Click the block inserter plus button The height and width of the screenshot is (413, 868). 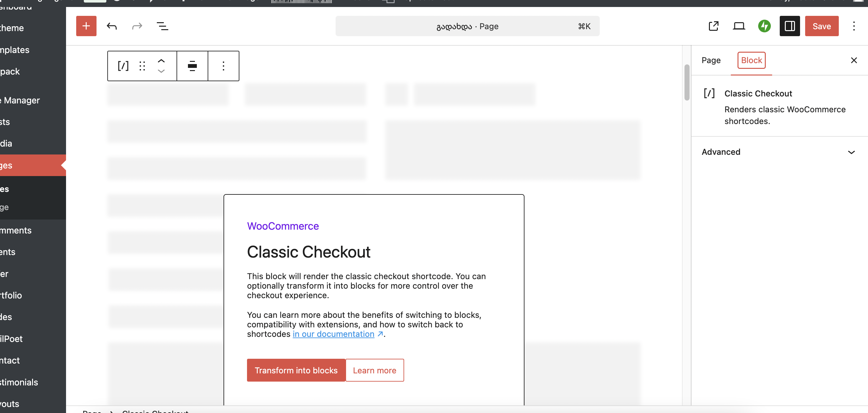[x=86, y=26]
